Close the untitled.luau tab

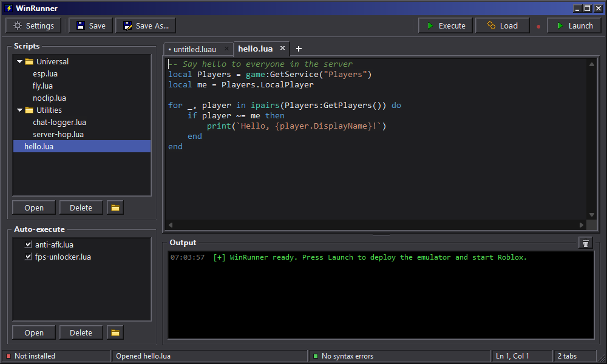(226, 49)
